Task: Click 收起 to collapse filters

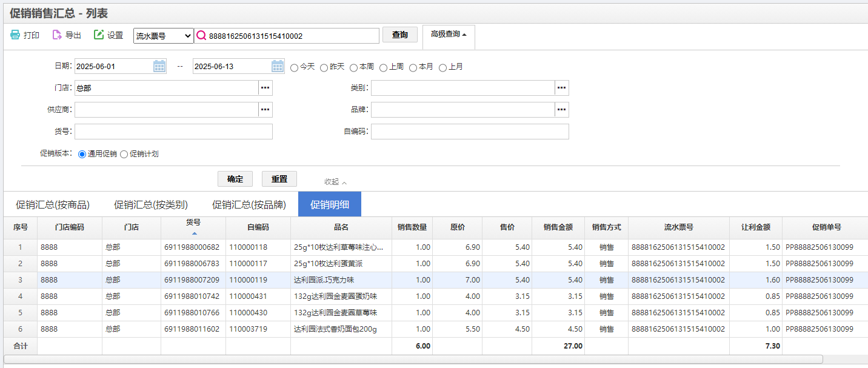Action: pos(336,181)
